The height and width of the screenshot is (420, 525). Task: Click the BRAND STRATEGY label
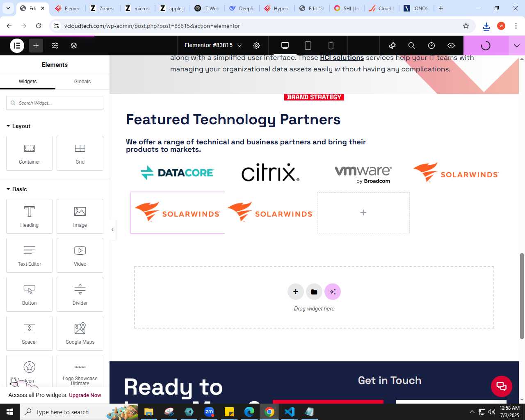(314, 97)
